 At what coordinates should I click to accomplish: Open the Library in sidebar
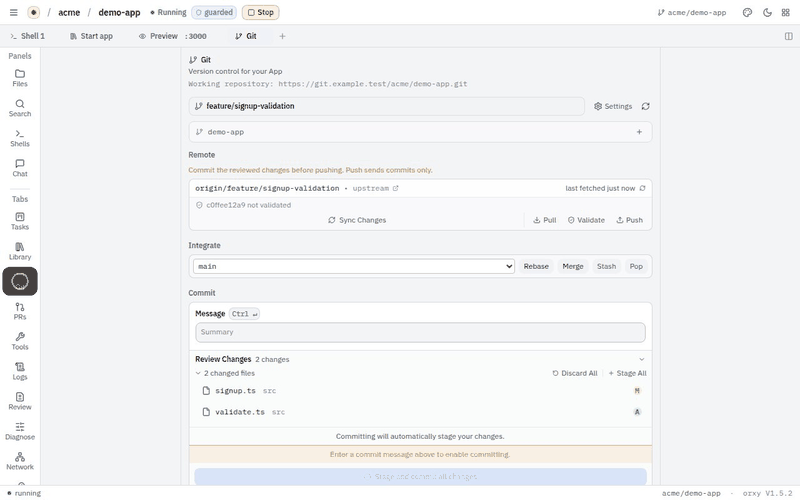[x=20, y=252]
